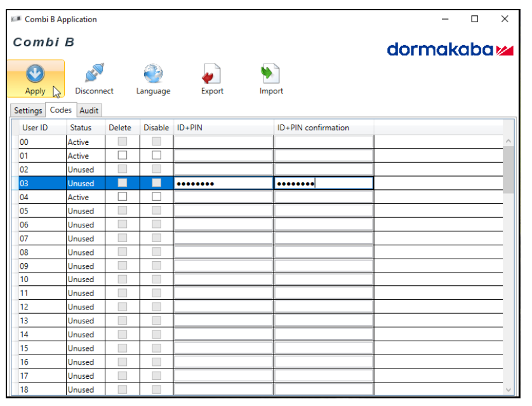This screenshot has width=532, height=406.
Task: Switch to the Settings tab
Action: tap(28, 111)
